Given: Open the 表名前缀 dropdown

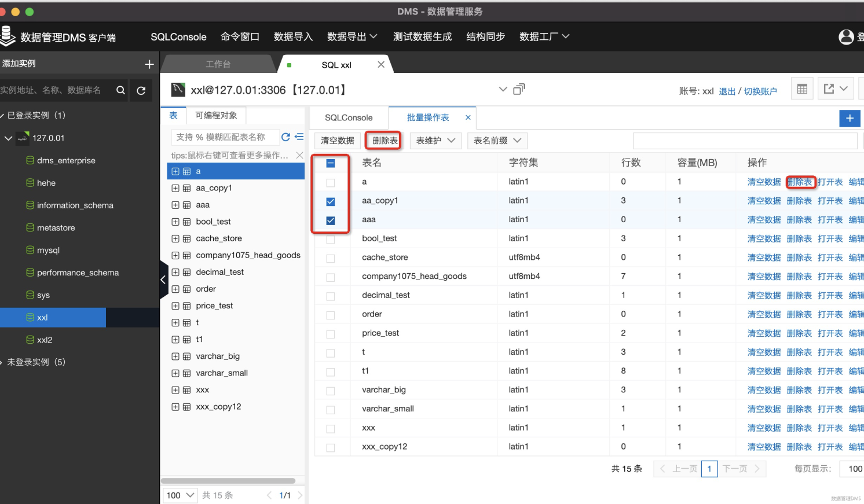Looking at the screenshot, I should 497,141.
